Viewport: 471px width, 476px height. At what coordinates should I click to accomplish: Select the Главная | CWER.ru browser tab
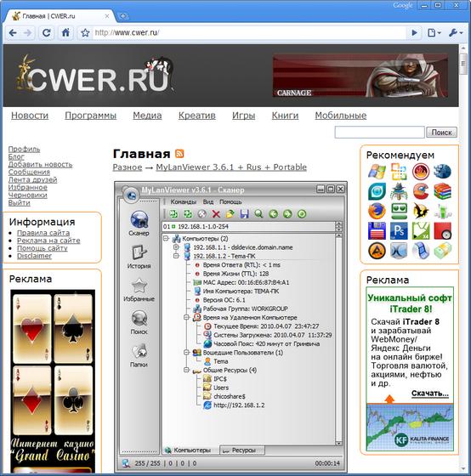tap(60, 16)
